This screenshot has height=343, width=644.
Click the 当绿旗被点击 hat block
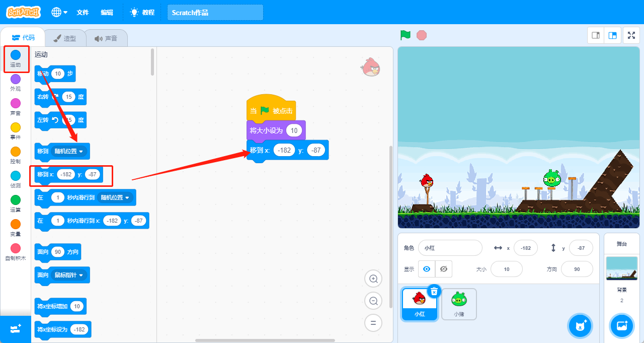pyautogui.click(x=271, y=108)
